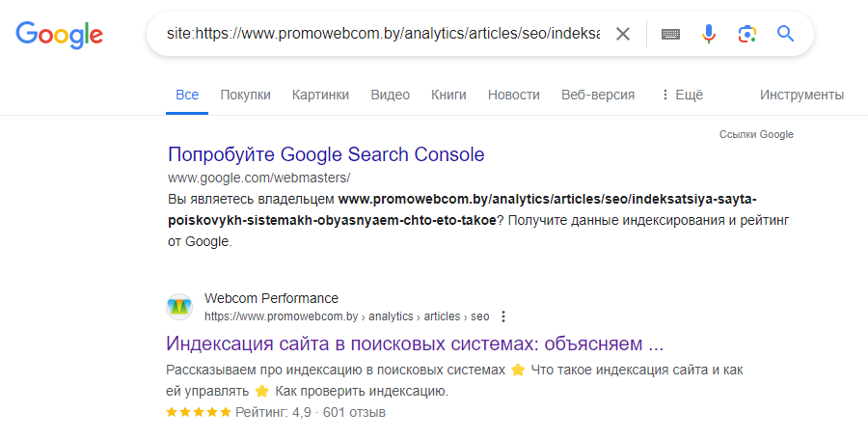This screenshot has width=868, height=440.
Task: Open the on-screen keyboard input tool
Action: (x=670, y=35)
